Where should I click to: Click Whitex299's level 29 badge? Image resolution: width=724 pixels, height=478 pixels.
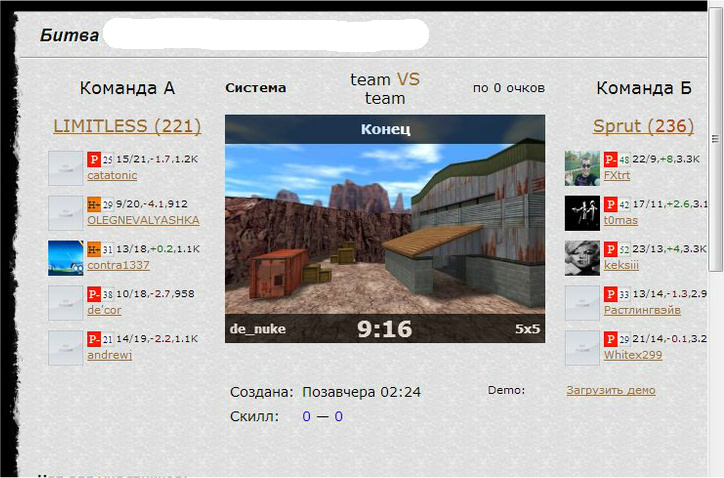pyautogui.click(x=624, y=339)
